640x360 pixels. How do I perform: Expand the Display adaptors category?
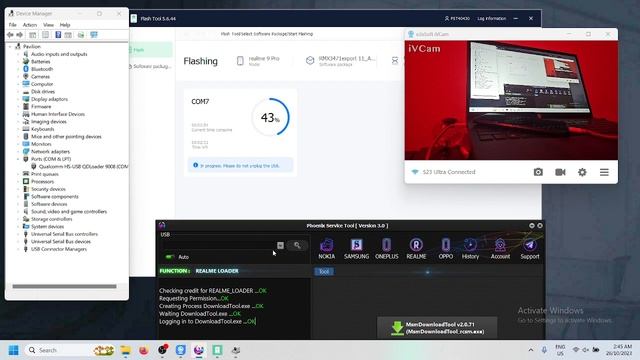tap(18, 99)
